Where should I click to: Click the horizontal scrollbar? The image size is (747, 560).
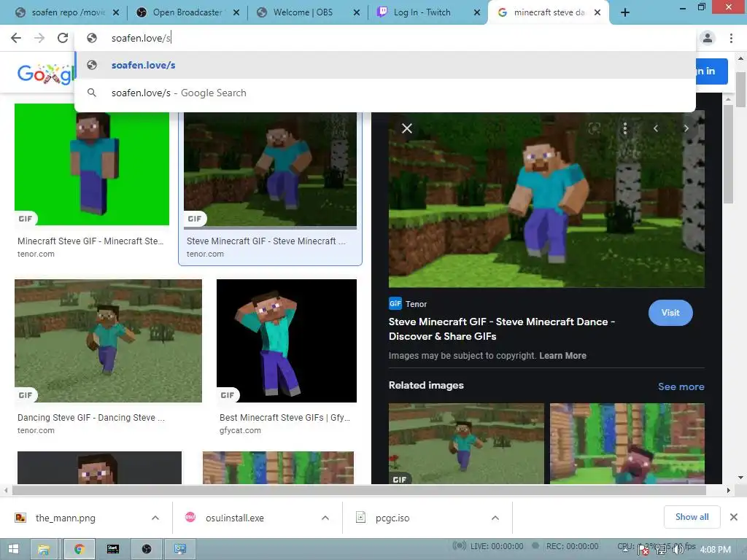point(359,491)
